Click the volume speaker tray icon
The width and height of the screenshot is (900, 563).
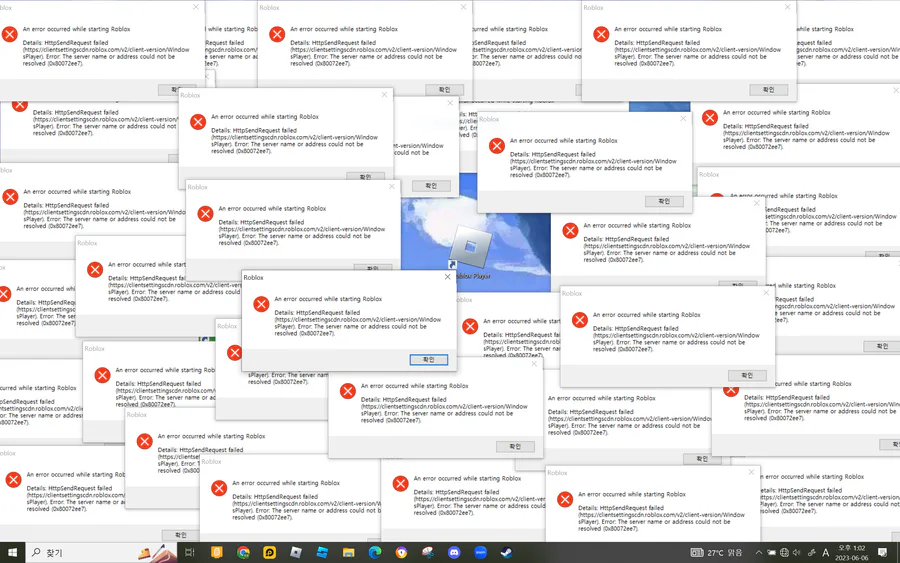pyautogui.click(x=797, y=553)
